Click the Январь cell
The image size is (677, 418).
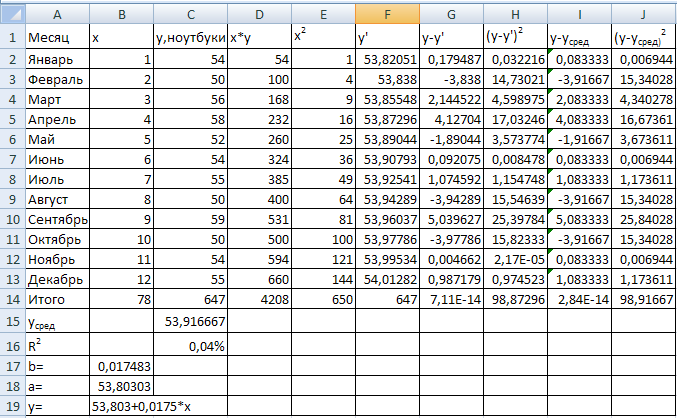point(57,59)
